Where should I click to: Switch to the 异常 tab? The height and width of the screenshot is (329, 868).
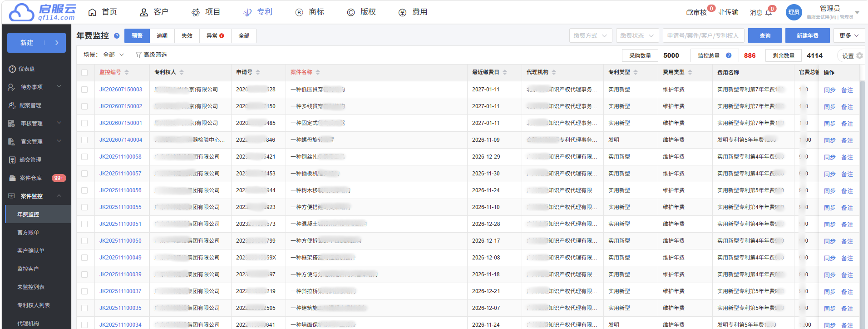(215, 36)
